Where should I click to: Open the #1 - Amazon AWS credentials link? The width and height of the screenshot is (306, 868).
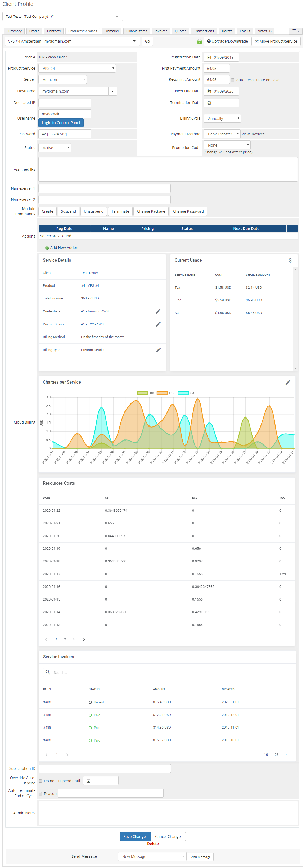[x=95, y=312]
